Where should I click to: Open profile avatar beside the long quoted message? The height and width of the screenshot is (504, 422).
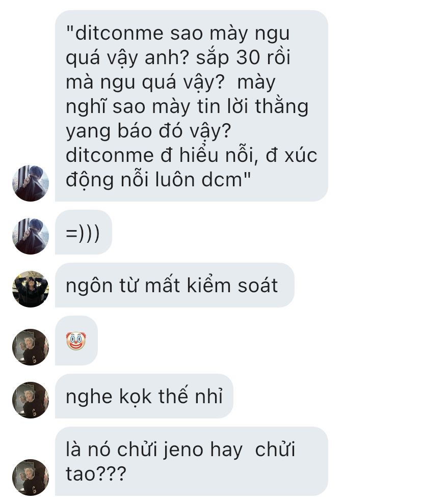coord(31,183)
